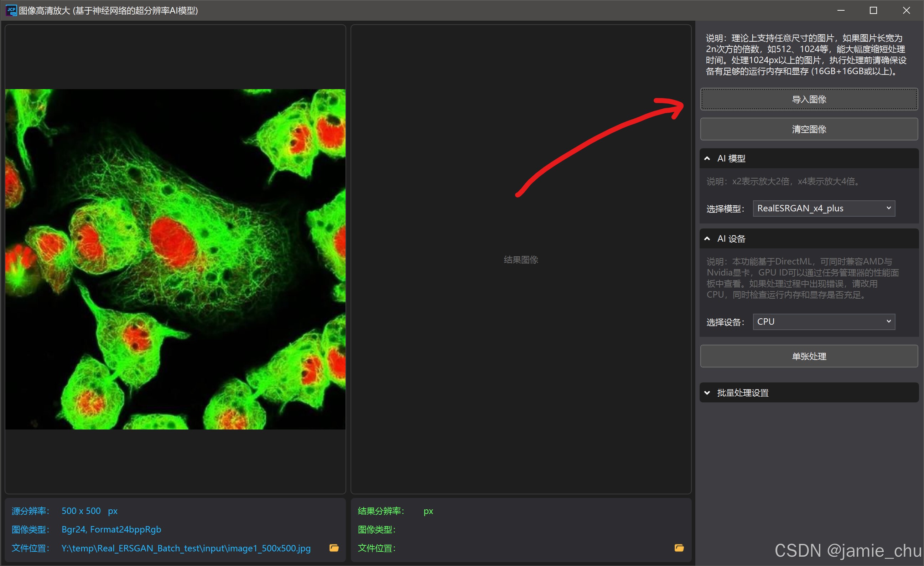Expand the 批量处理设置 section
The height and width of the screenshot is (566, 924).
(707, 392)
